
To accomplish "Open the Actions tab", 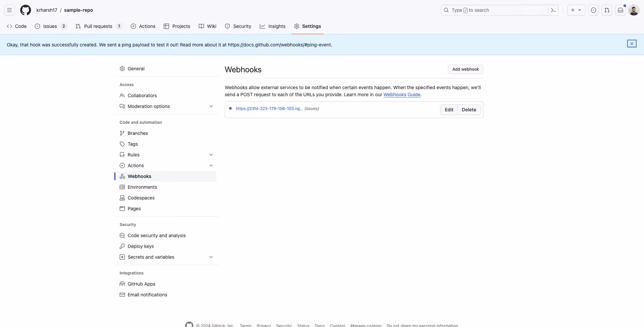I will [143, 26].
